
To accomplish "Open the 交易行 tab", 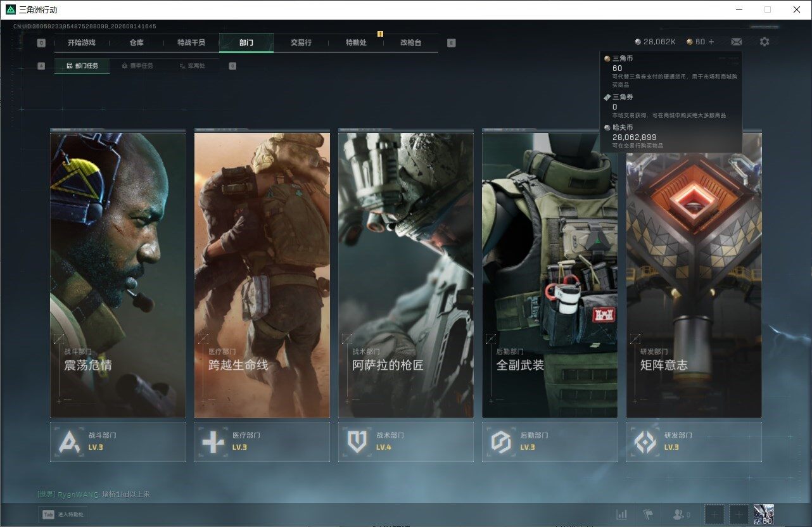I will tap(301, 42).
